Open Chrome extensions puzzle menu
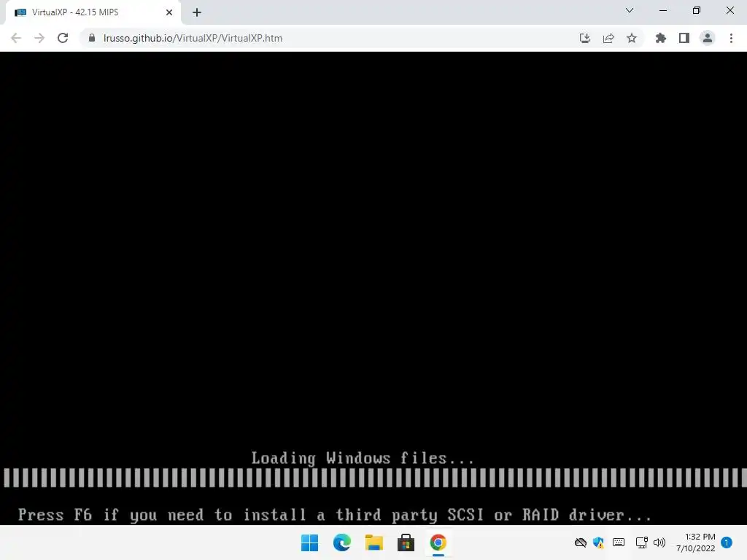The width and height of the screenshot is (747, 560). click(661, 38)
